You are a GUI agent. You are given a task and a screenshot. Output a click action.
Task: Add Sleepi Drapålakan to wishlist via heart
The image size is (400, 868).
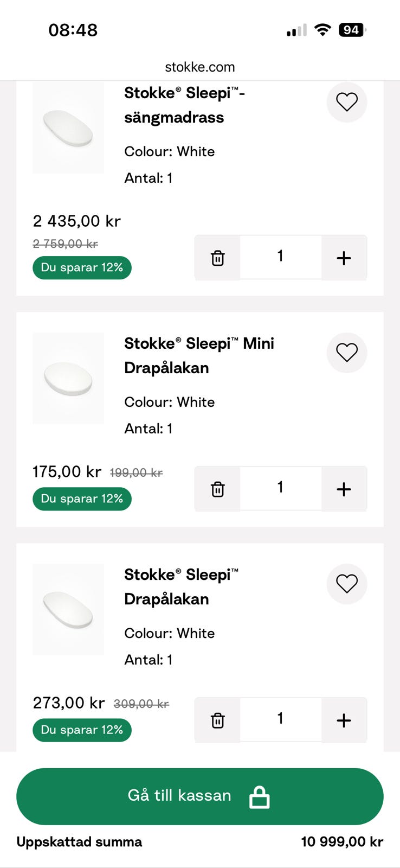point(347,584)
